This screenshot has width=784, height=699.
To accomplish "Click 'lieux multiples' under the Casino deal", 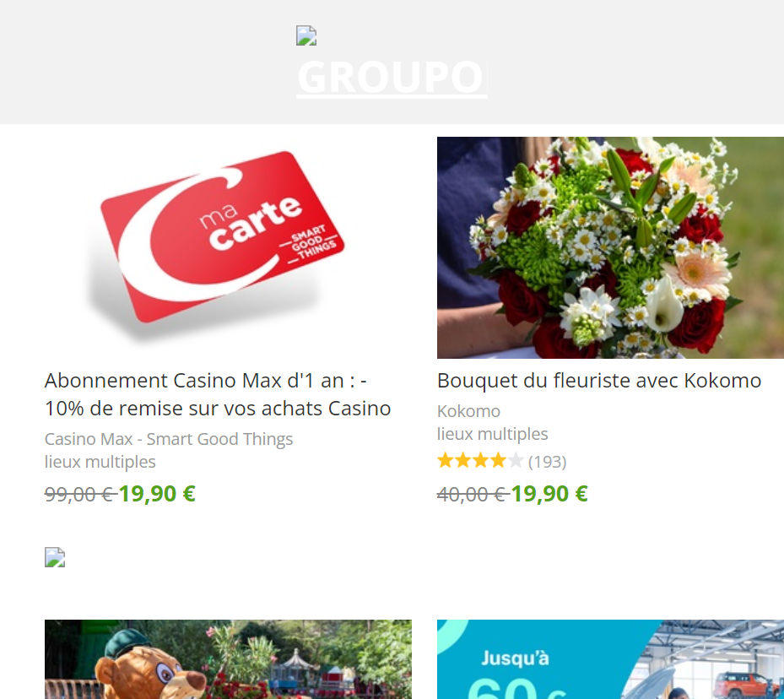I will coord(100,462).
